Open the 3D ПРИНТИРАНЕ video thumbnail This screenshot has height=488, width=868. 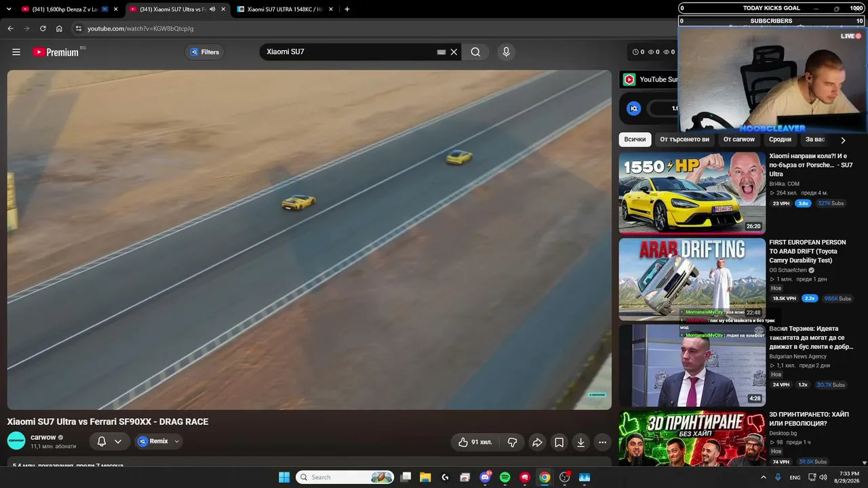tap(692, 438)
